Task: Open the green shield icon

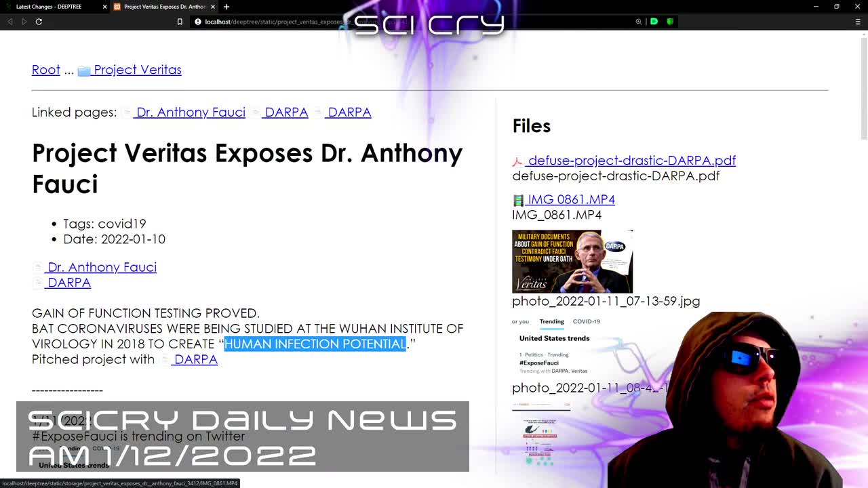Action: [670, 22]
